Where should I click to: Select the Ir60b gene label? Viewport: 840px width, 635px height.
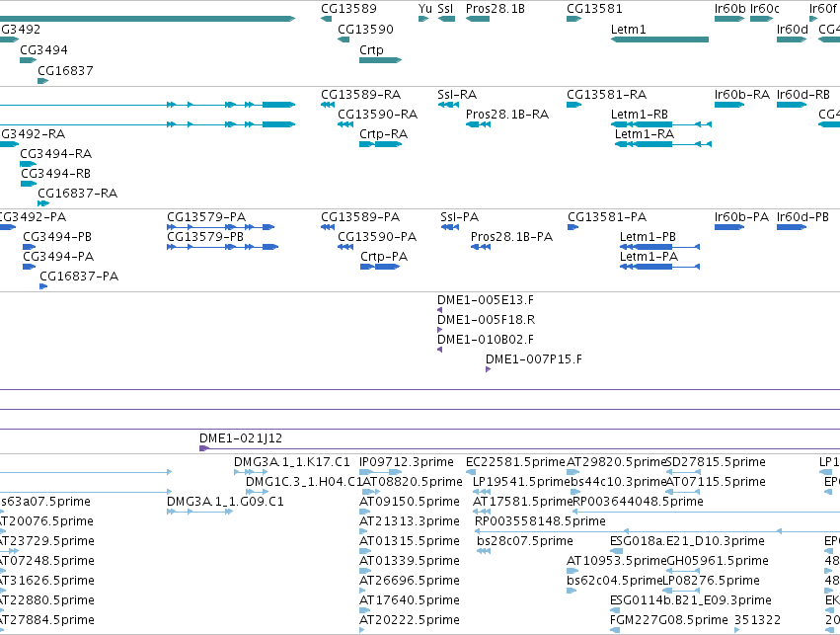(x=730, y=9)
